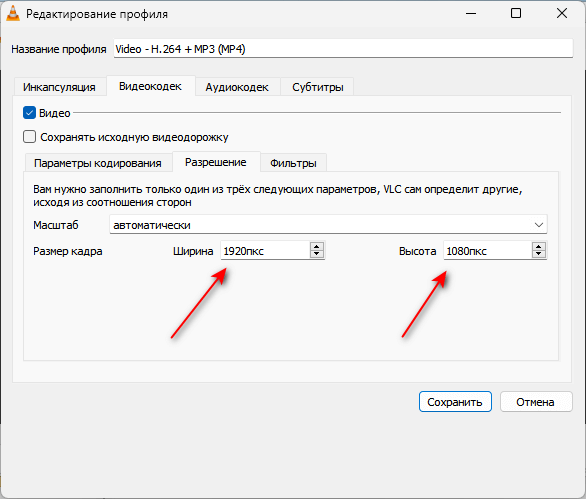Click the Ширина width value field
Screen dimensions: 586x499
coord(265,251)
